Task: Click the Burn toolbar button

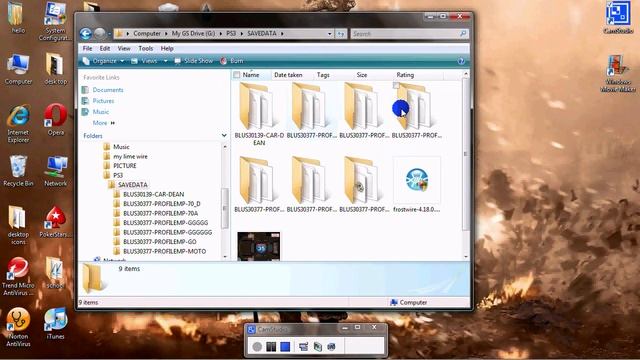Action: click(232, 61)
